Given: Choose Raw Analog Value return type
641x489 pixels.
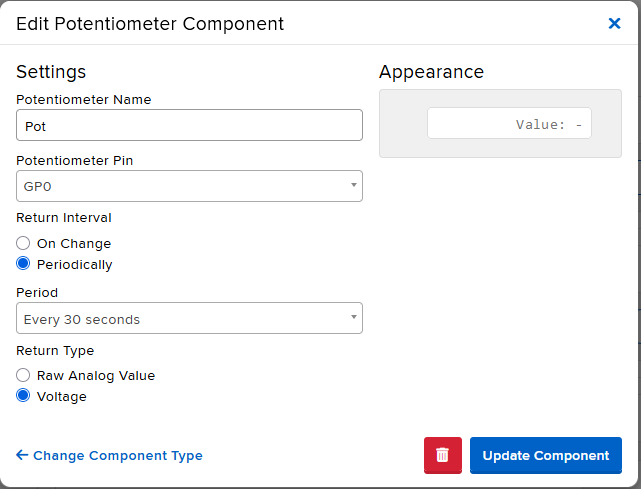Looking at the screenshot, I should click(24, 375).
